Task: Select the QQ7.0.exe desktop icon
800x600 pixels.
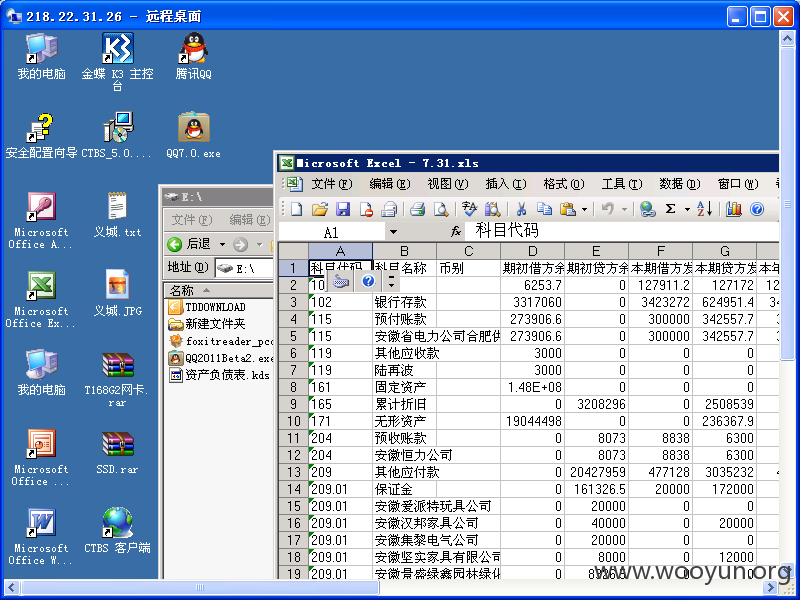Action: (193, 136)
